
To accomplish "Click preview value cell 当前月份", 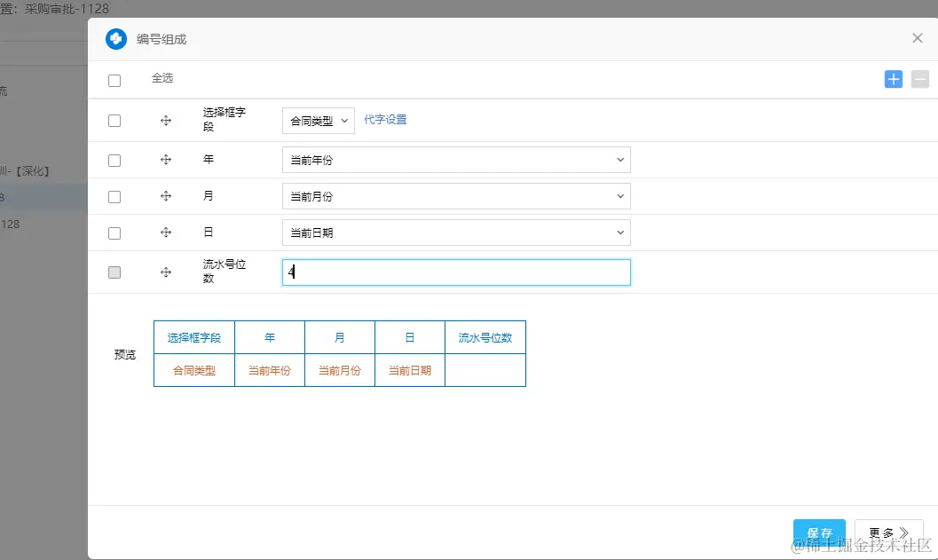I will [x=340, y=370].
